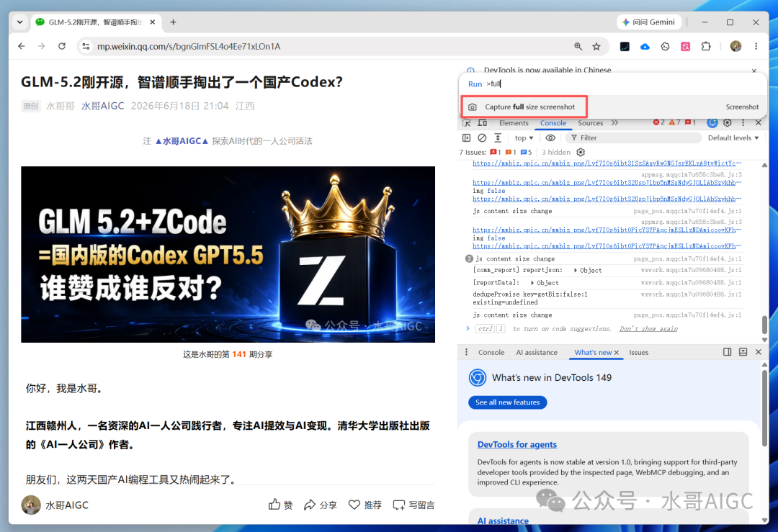
Task: Open the DevTools for agents link
Action: pos(517,445)
